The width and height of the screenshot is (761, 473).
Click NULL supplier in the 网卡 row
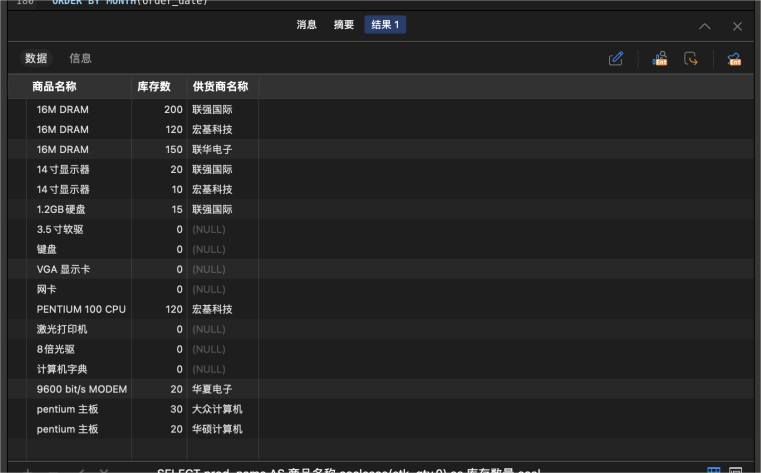coord(209,289)
